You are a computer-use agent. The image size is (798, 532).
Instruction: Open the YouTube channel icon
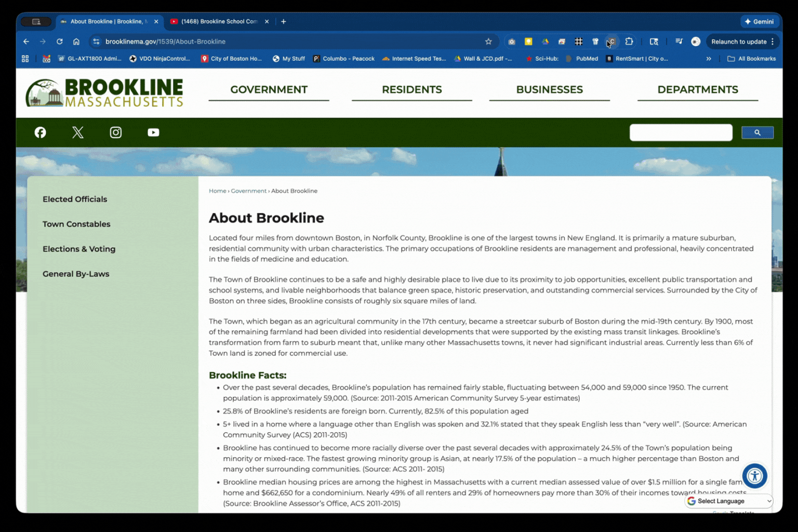coord(153,132)
